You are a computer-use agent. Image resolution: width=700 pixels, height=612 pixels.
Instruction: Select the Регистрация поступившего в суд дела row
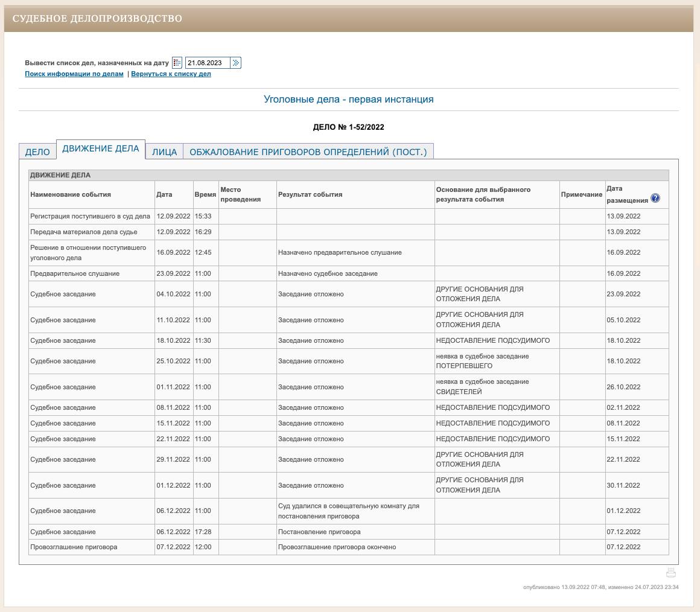click(x=90, y=216)
